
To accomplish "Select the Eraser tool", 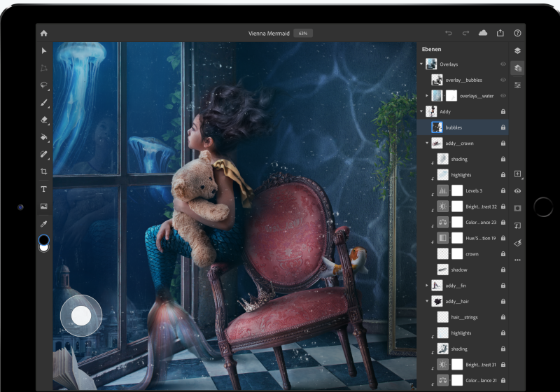I will coord(44,120).
